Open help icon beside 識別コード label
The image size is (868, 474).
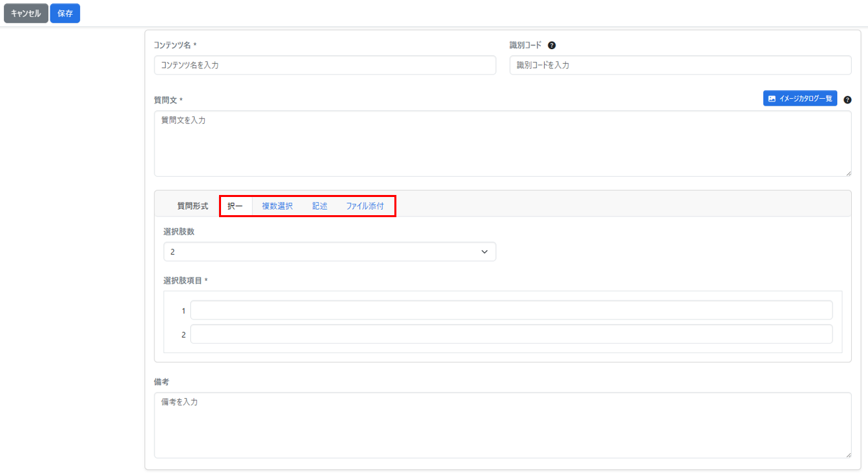(x=552, y=46)
